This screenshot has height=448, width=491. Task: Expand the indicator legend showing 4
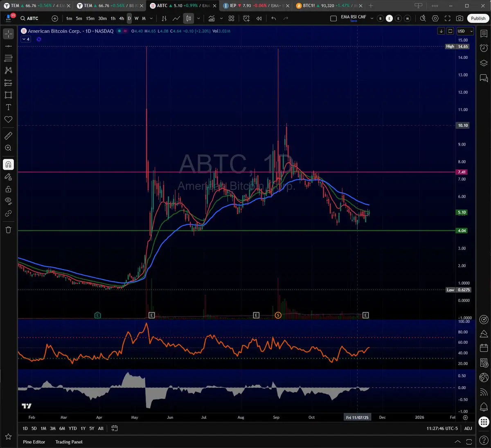click(x=26, y=39)
